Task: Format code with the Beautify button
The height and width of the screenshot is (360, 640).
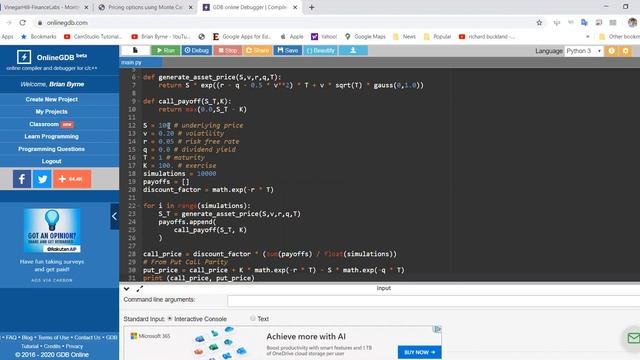Action: pos(320,50)
